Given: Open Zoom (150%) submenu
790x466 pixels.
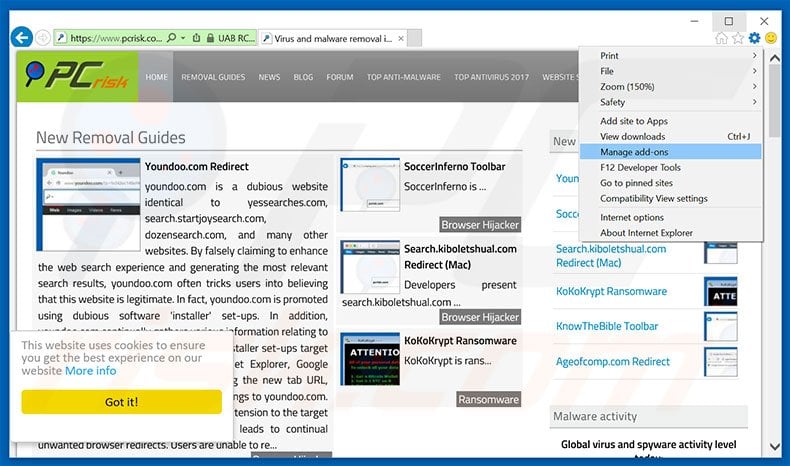Looking at the screenshot, I should click(671, 87).
